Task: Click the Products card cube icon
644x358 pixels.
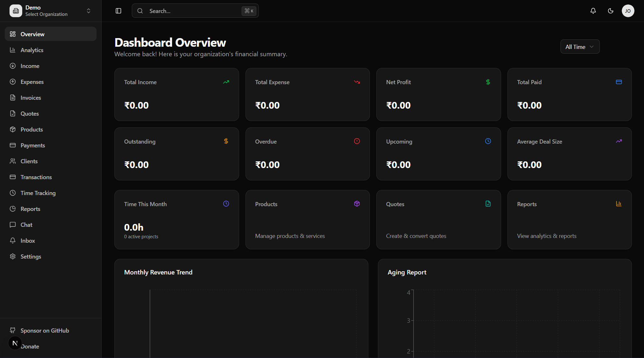Action: point(357,204)
